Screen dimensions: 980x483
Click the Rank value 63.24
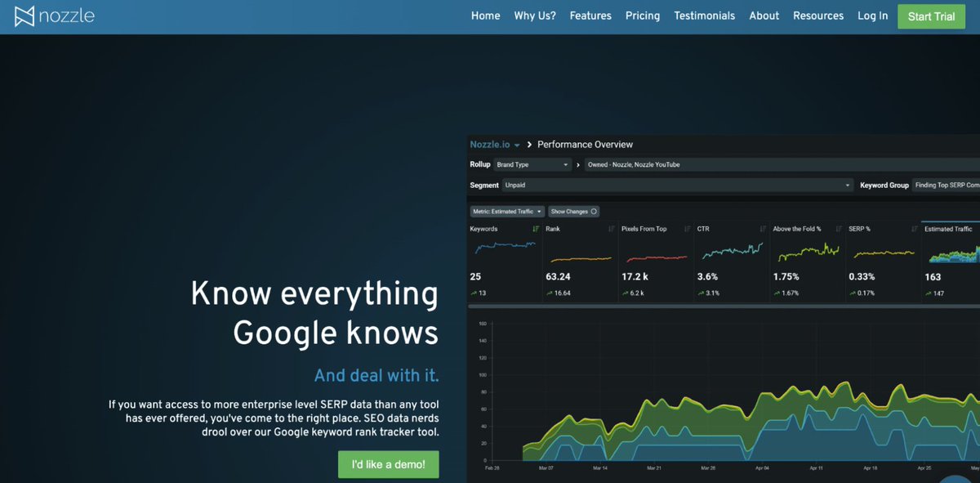click(559, 277)
